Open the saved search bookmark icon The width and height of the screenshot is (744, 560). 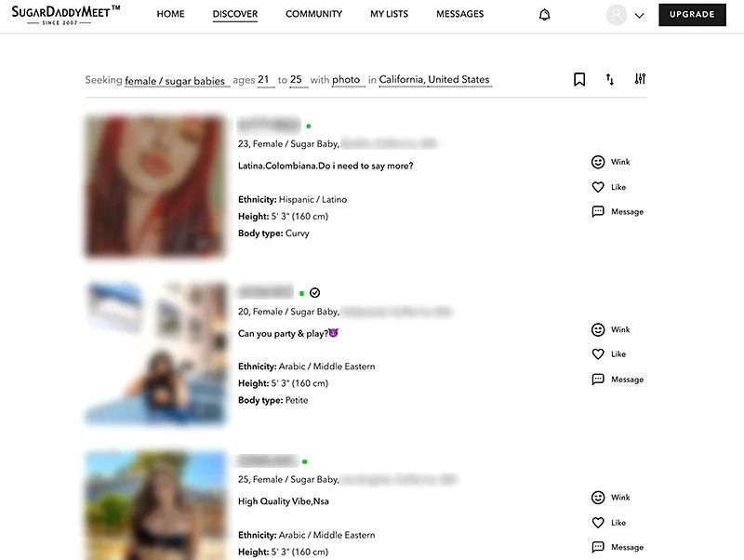pos(579,80)
